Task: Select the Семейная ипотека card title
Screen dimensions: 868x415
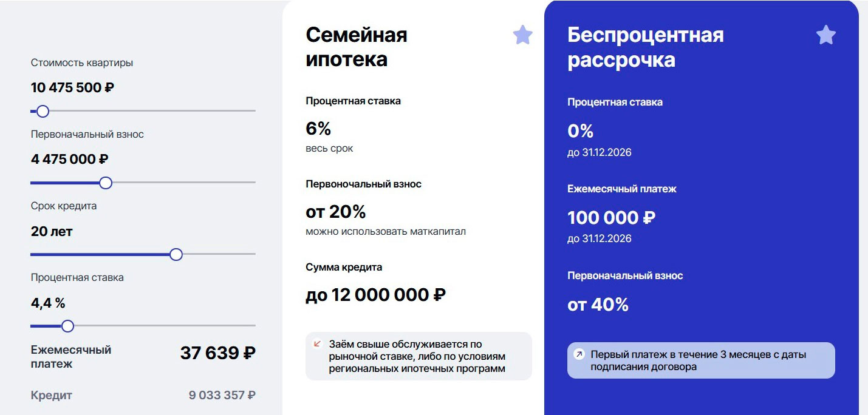Action: click(357, 47)
